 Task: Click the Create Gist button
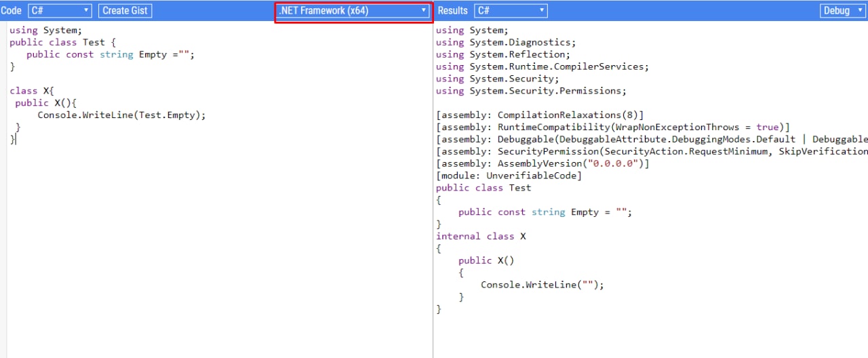coord(125,10)
